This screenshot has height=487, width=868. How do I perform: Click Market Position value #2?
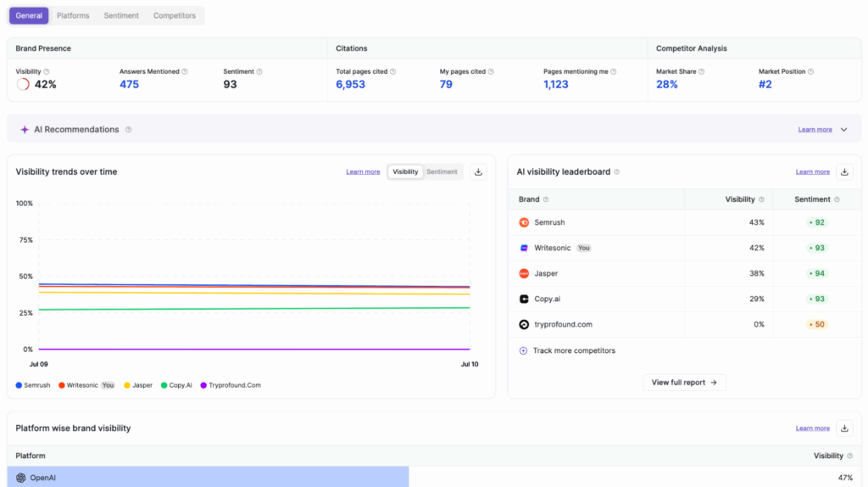(x=765, y=84)
